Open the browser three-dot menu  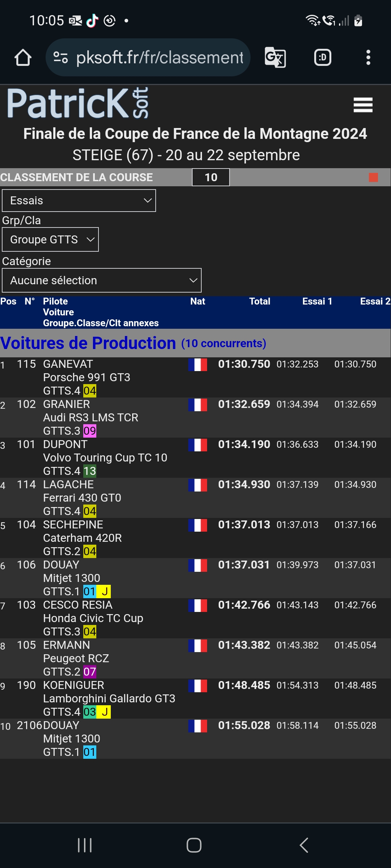(368, 58)
